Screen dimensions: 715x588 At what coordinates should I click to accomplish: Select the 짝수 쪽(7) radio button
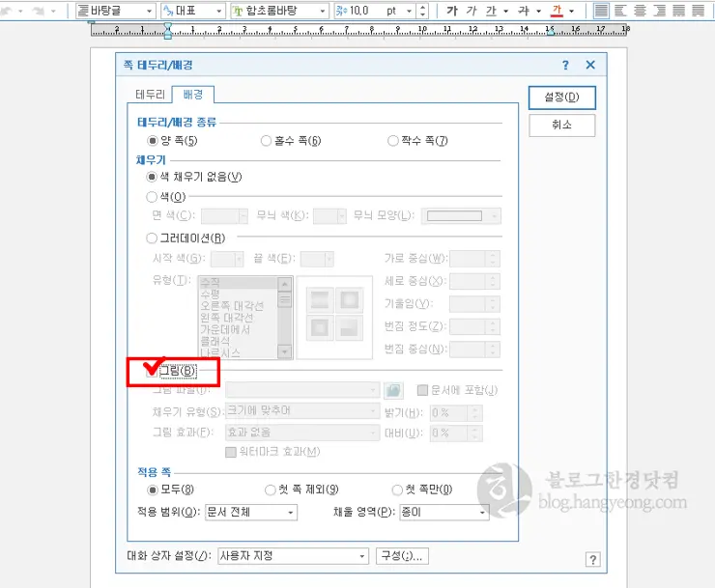392,140
